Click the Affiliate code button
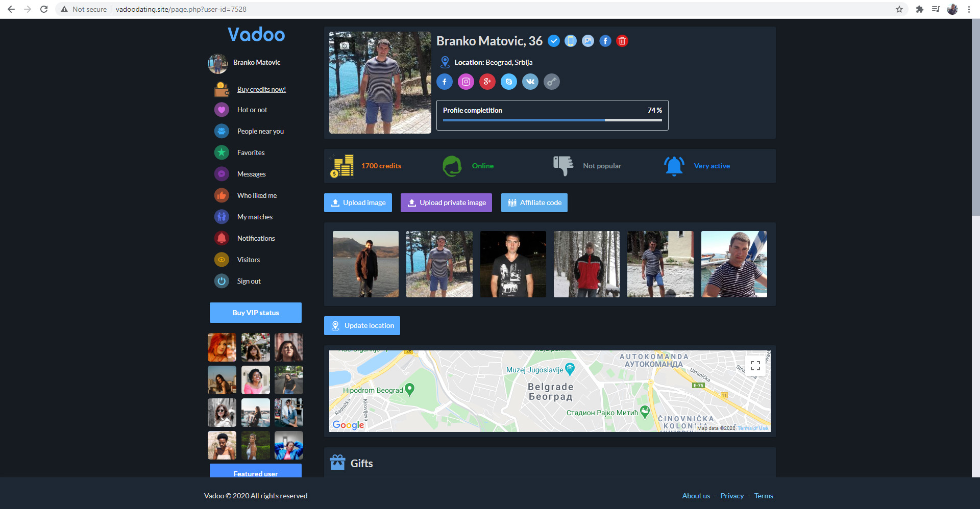The width and height of the screenshot is (980, 509). [534, 202]
